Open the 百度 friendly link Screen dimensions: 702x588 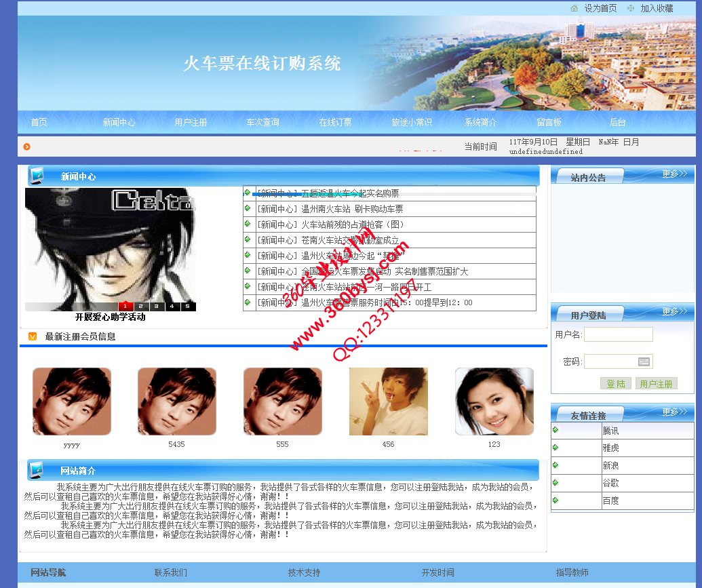[610, 501]
